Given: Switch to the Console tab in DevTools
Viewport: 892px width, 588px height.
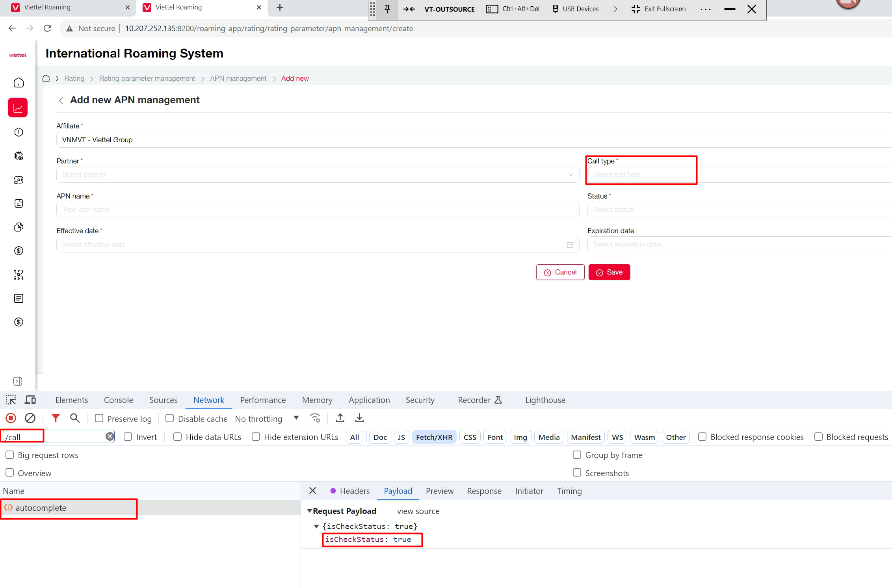Looking at the screenshot, I should (x=118, y=400).
